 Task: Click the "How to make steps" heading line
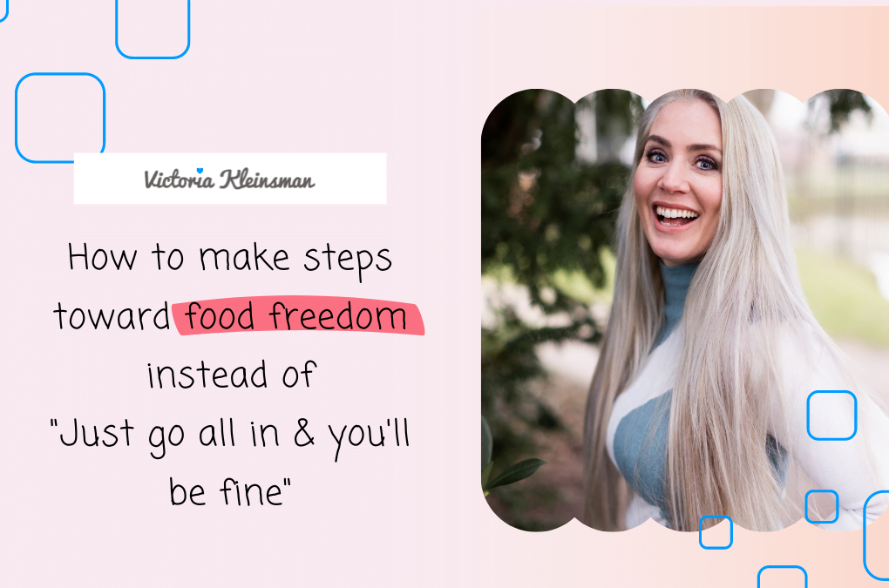pos(229,259)
